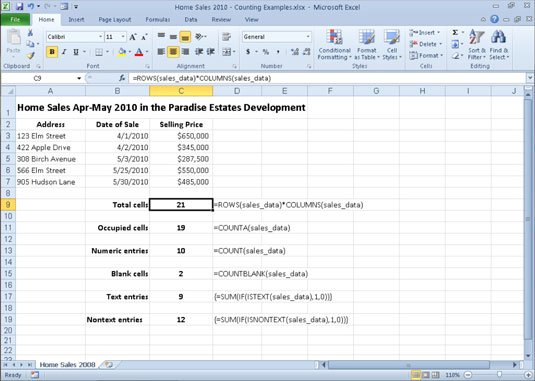Switch to the Data tab

(191, 20)
